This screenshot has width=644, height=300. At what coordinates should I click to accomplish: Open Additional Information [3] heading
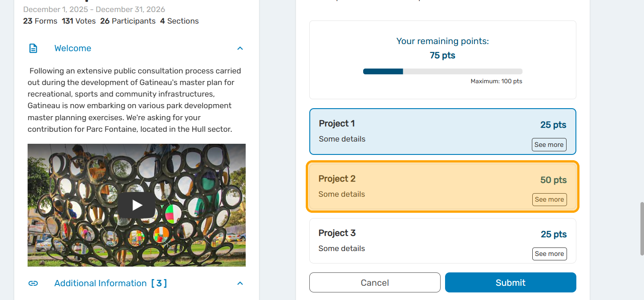[110, 284]
